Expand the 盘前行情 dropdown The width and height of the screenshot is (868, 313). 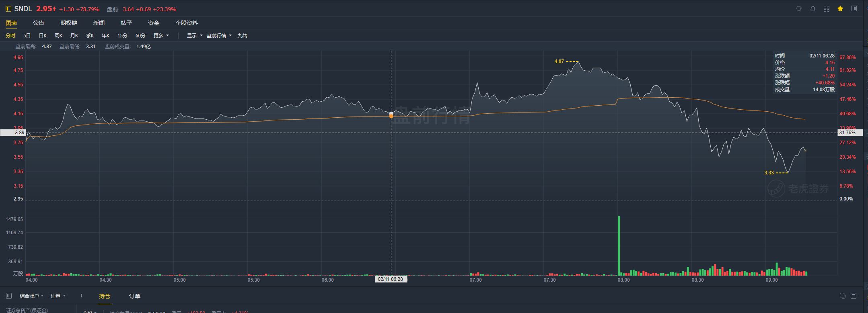click(x=219, y=36)
